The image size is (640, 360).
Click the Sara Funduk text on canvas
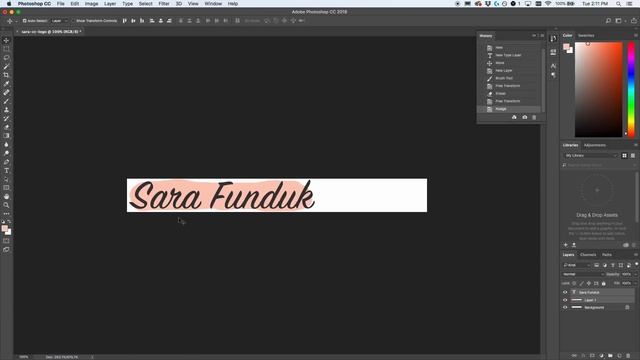coord(222,196)
